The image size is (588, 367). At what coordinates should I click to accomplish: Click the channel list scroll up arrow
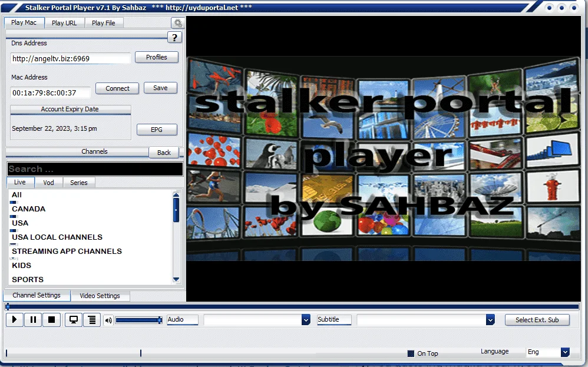(x=176, y=194)
